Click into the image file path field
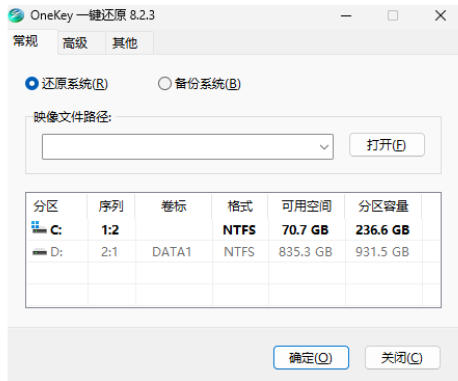Viewport: 458px width, 381px height. pyautogui.click(x=188, y=147)
